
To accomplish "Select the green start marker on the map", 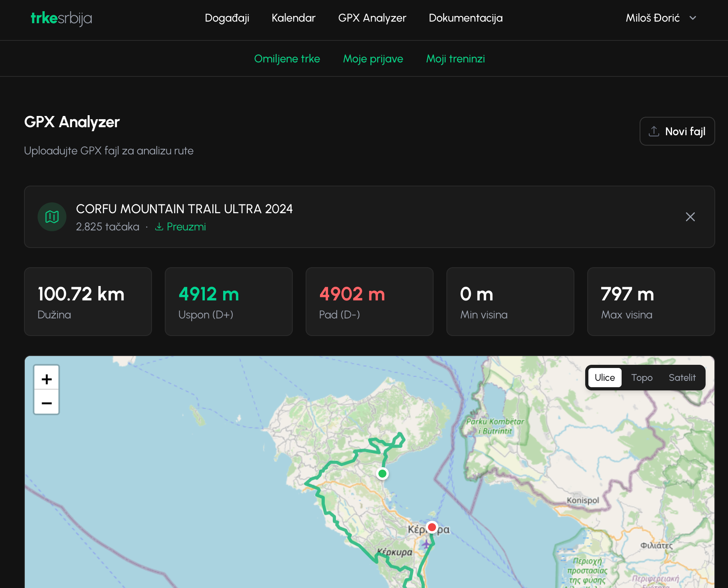I will tap(382, 473).
